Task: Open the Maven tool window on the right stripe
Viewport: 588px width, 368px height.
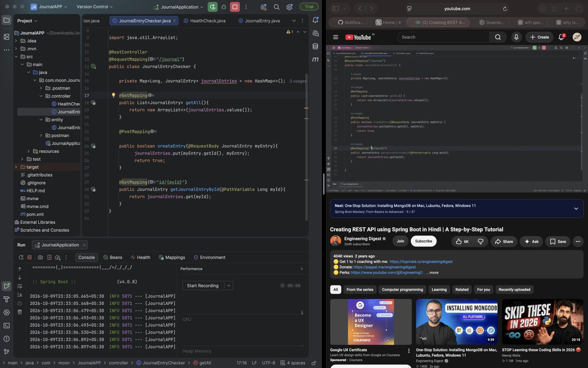Action: (315, 59)
